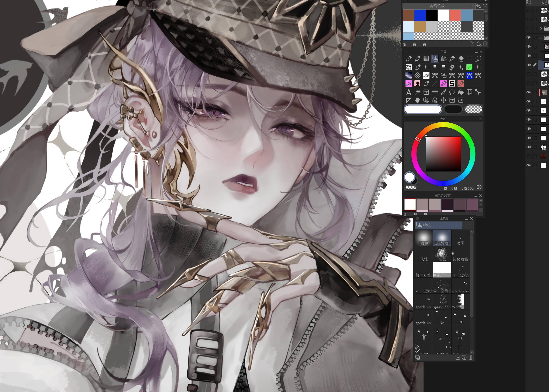Pick the coral red palette swatch
Viewport: 549px width, 392px height.
tap(455, 15)
